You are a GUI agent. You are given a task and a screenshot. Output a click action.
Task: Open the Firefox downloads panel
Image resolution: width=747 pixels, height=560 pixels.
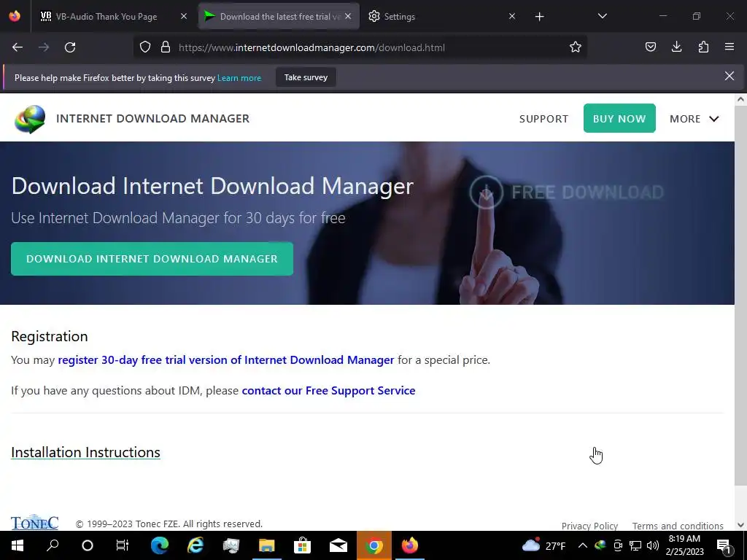tap(676, 47)
